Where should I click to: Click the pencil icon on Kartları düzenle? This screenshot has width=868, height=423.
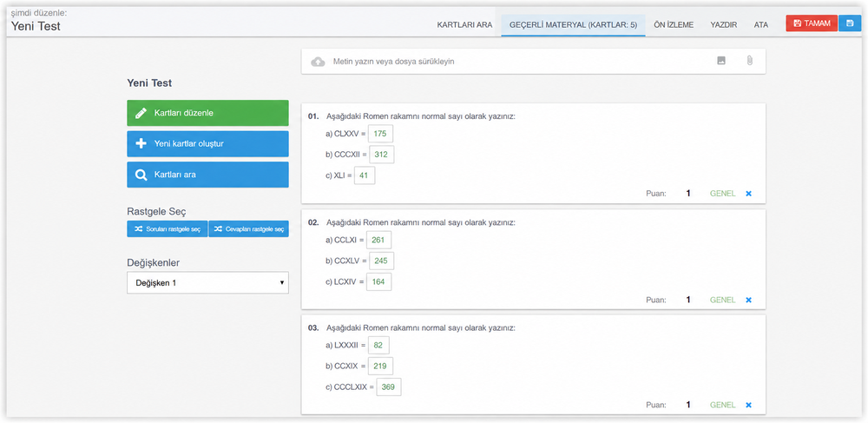[x=141, y=113]
